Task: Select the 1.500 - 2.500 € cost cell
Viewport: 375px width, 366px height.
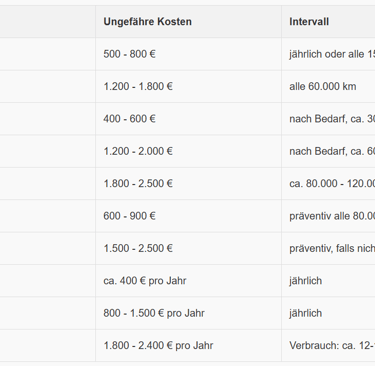Action: [188, 248]
